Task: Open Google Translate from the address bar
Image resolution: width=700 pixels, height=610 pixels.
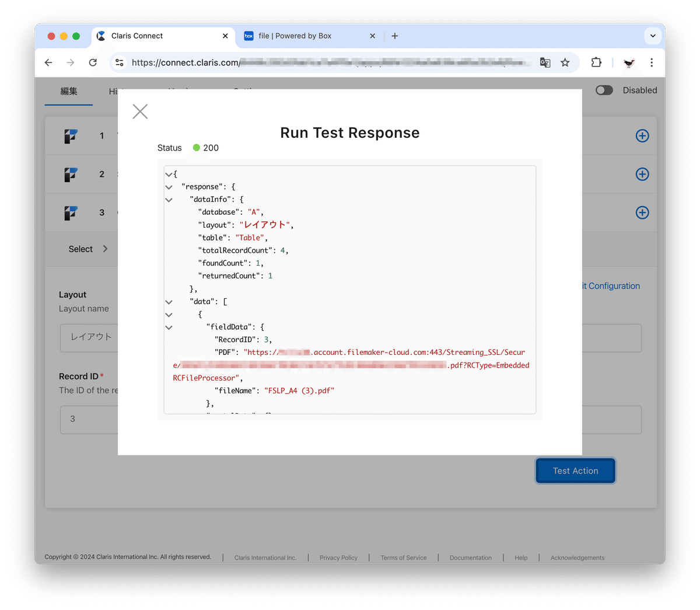Action: [544, 62]
